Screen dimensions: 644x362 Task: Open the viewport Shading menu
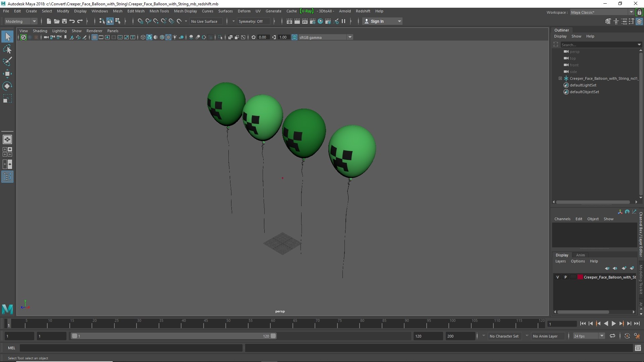point(40,31)
